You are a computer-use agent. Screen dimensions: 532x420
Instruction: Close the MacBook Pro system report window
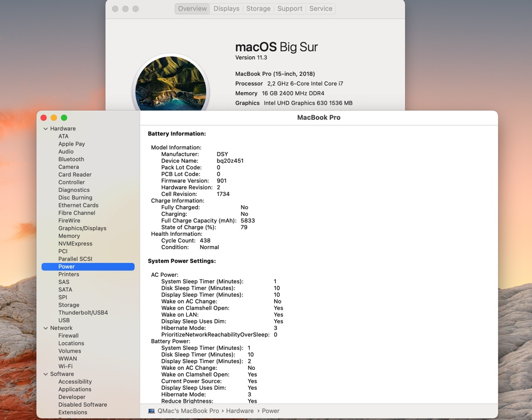(43, 118)
